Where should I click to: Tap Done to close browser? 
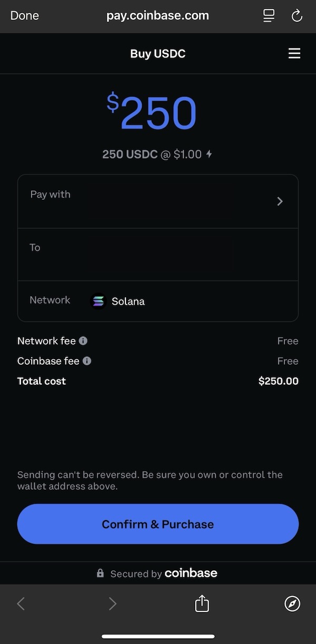pyautogui.click(x=24, y=16)
